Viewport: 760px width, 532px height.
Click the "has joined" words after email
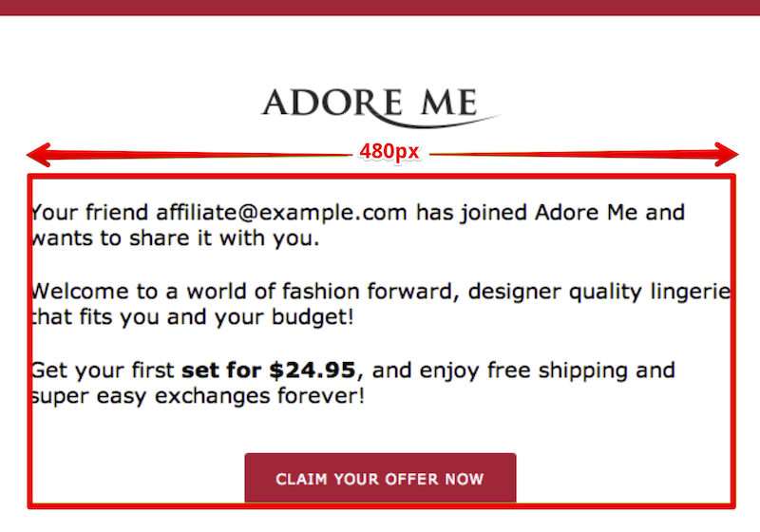click(471, 213)
